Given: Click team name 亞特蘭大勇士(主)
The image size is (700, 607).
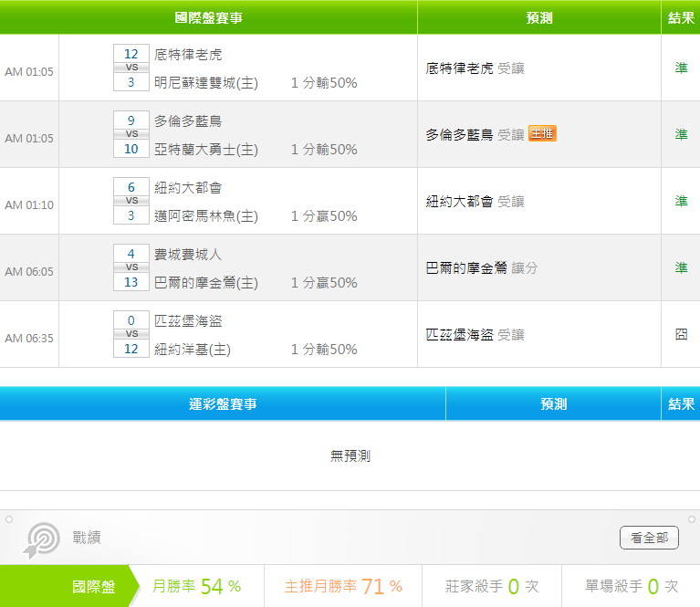Looking at the screenshot, I should click(x=206, y=149).
